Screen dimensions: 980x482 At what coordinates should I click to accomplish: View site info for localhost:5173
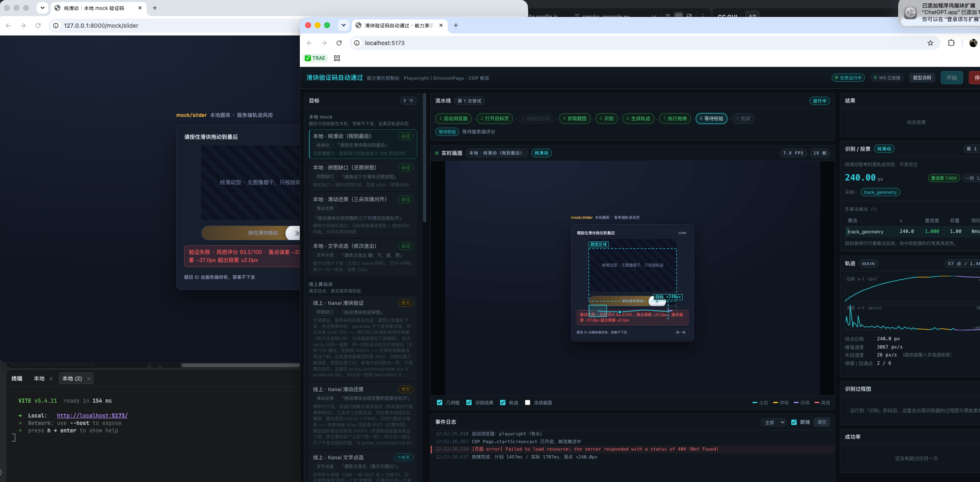pyautogui.click(x=357, y=43)
